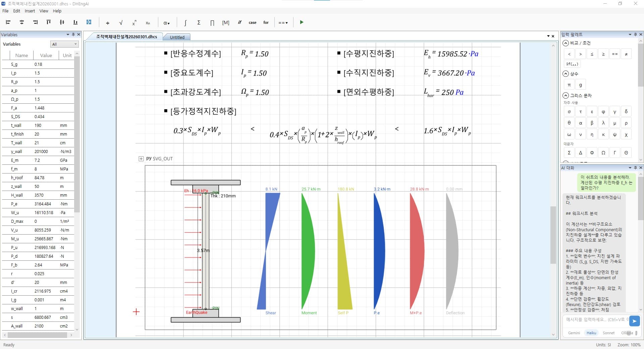Screen dimensions: 644x349
Task: Click the if(,,) palette button
Action: pyautogui.click(x=572, y=64)
